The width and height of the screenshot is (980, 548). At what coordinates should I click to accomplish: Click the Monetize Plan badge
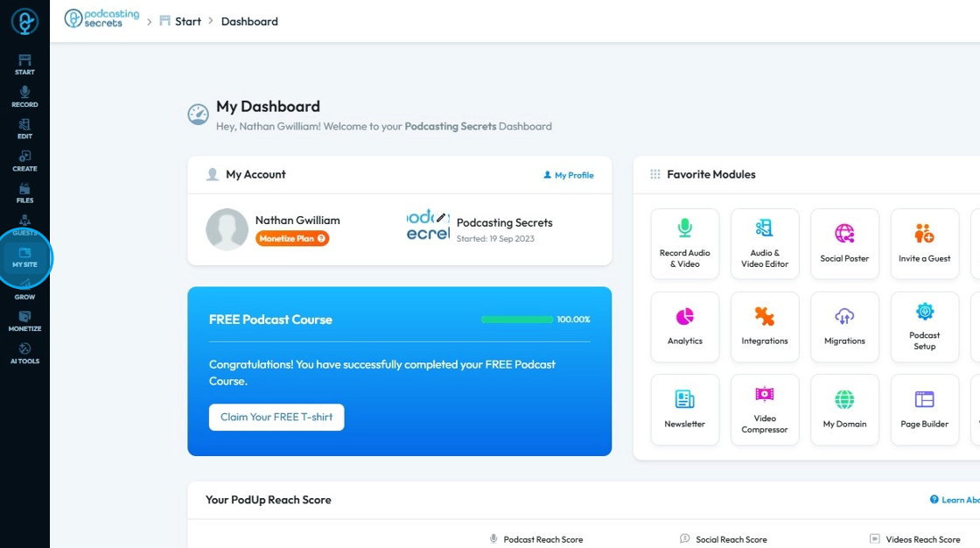point(292,238)
